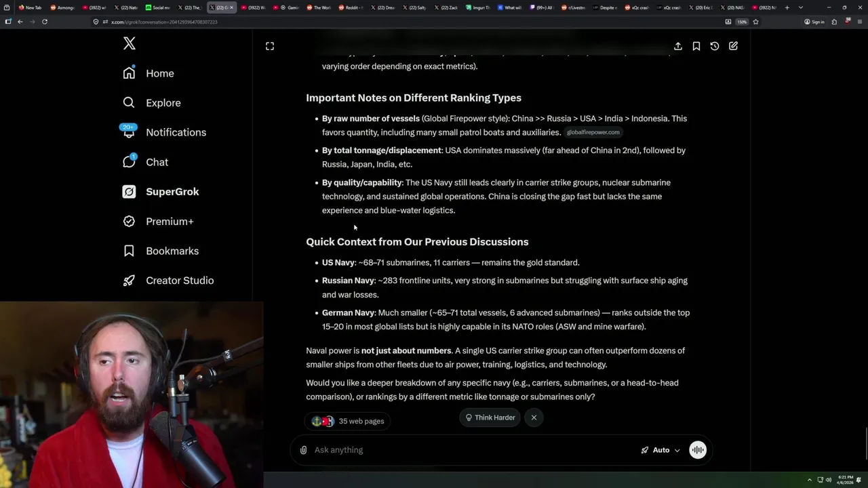Switch to the Reddit browser tab
Image resolution: width=868 pixels, height=488 pixels.
tap(351, 7)
